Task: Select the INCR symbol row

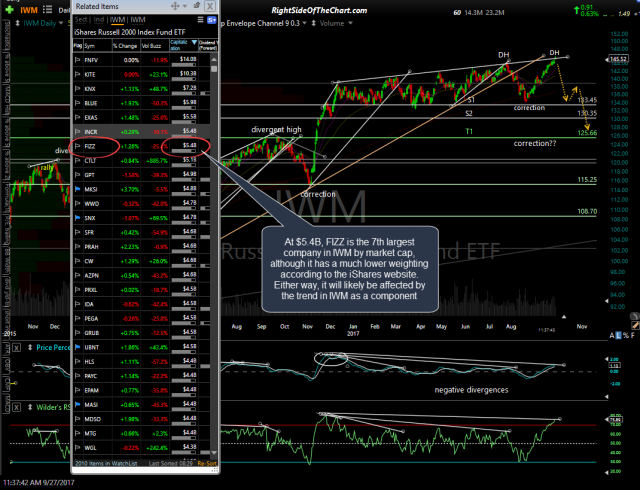Action: click(x=142, y=132)
